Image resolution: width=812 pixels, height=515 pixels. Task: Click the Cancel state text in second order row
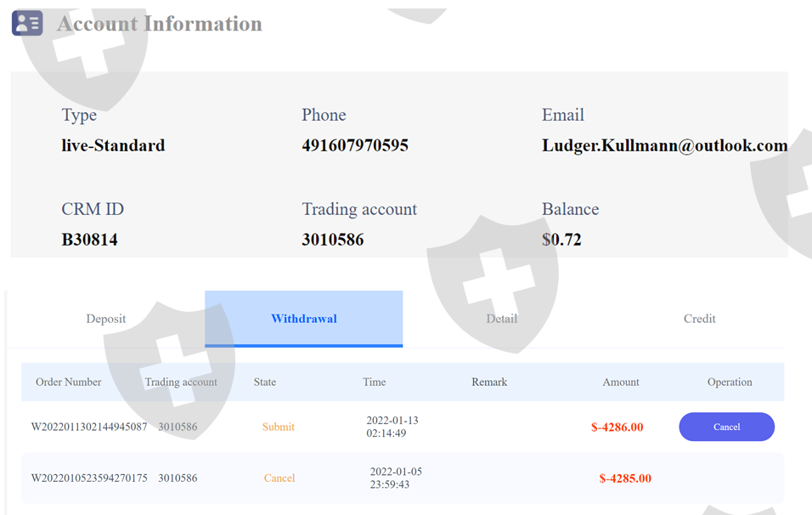point(279,478)
